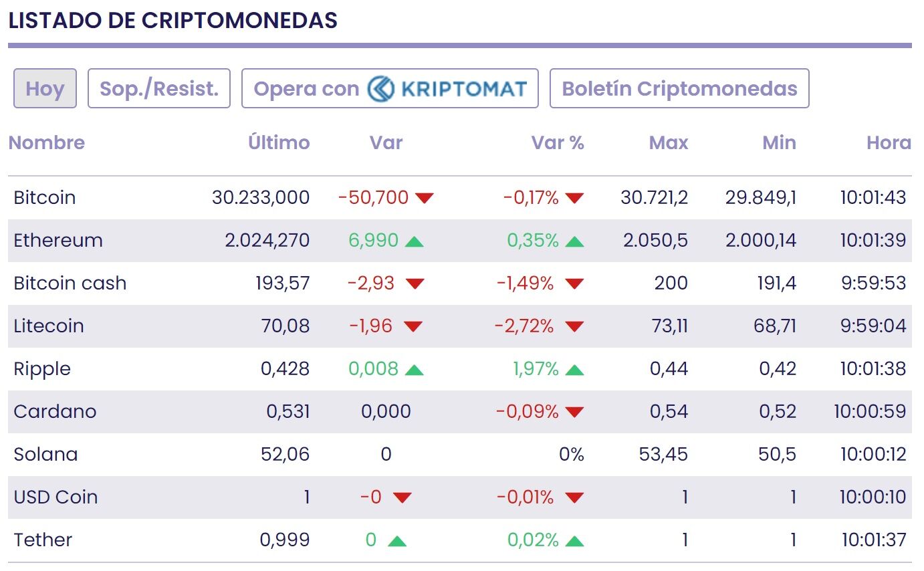
Task: Click the Hora column header
Action: 889,142
